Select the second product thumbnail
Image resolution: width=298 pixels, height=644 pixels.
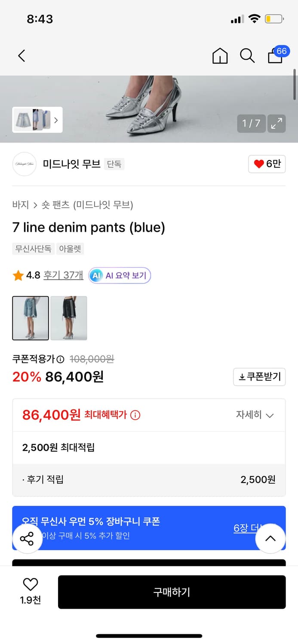point(68,318)
